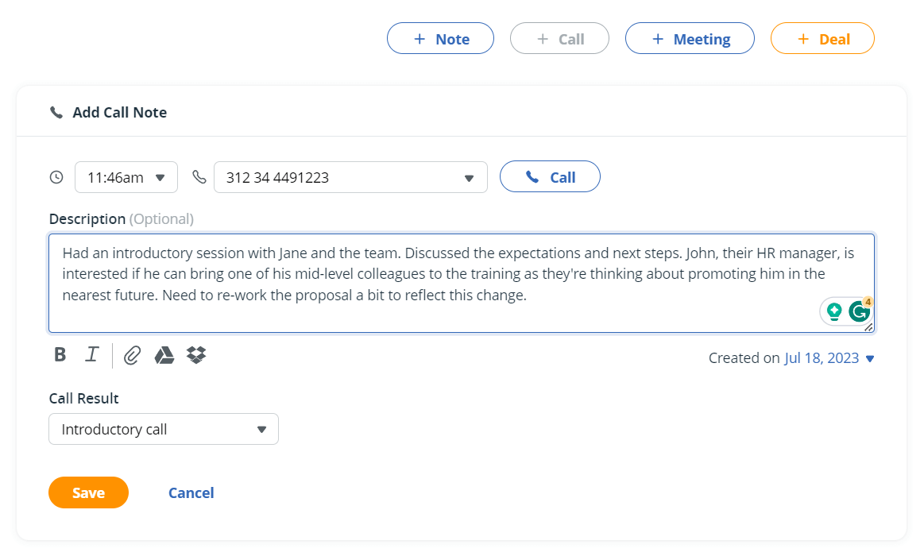The width and height of the screenshot is (924, 560).
Task: Apply bold formatting to the description
Action: click(x=60, y=354)
